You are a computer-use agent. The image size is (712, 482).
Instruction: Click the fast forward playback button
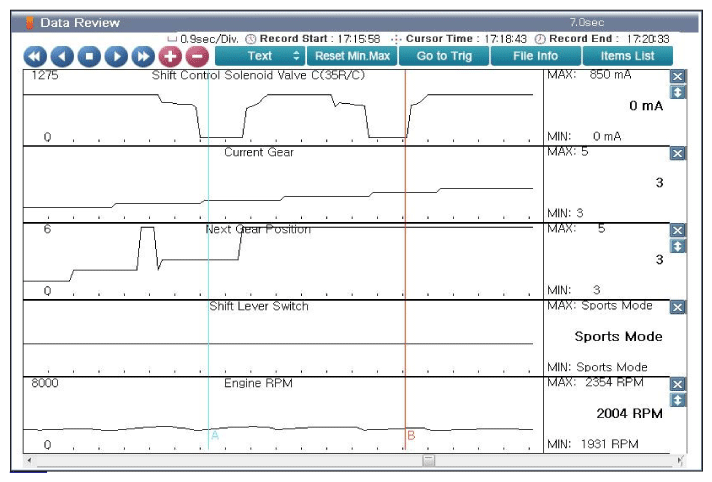click(x=143, y=56)
